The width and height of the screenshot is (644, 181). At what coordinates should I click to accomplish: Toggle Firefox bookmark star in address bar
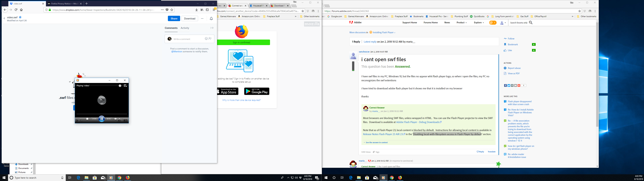click(x=172, y=10)
